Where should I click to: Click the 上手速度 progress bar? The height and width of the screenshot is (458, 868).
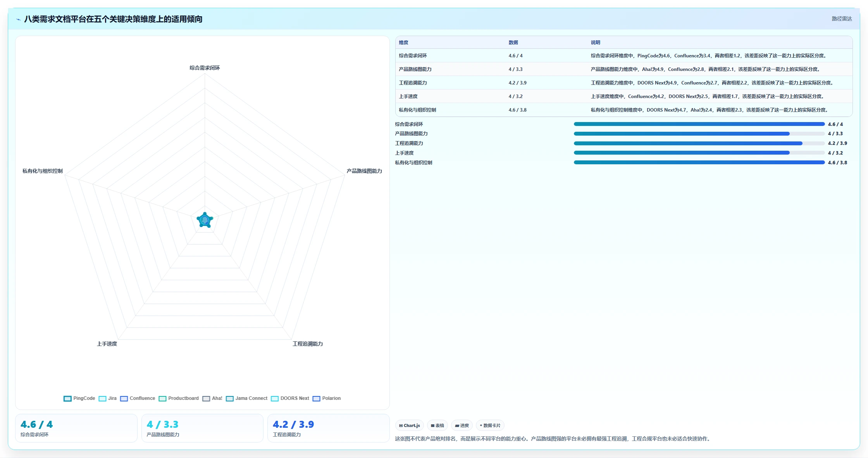(x=699, y=153)
